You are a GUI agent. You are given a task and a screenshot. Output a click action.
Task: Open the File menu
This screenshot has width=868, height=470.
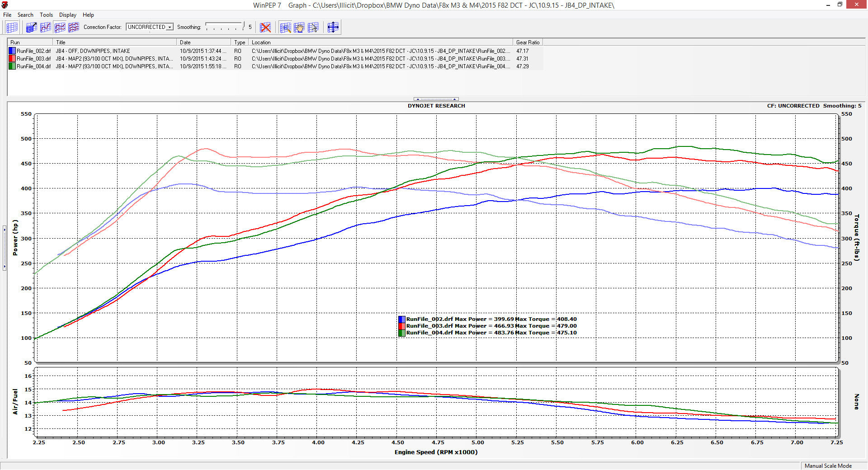pos(7,15)
